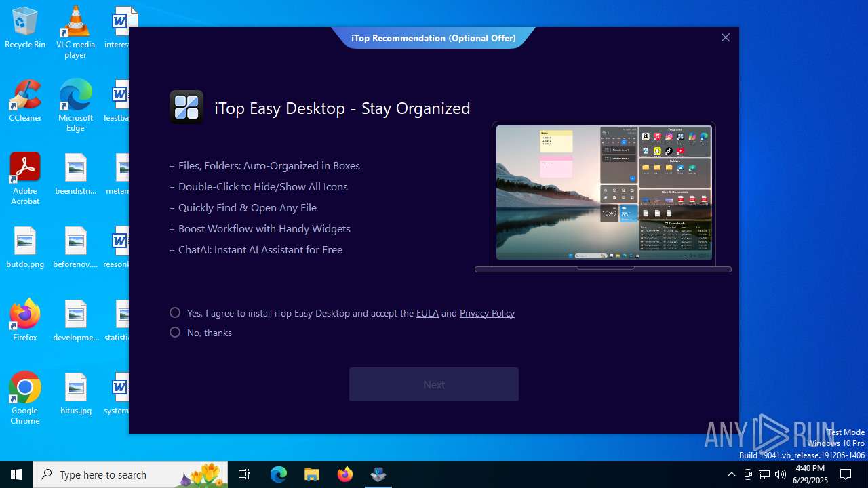Open the Windows Start menu
The width and height of the screenshot is (868, 488).
tap(16, 474)
